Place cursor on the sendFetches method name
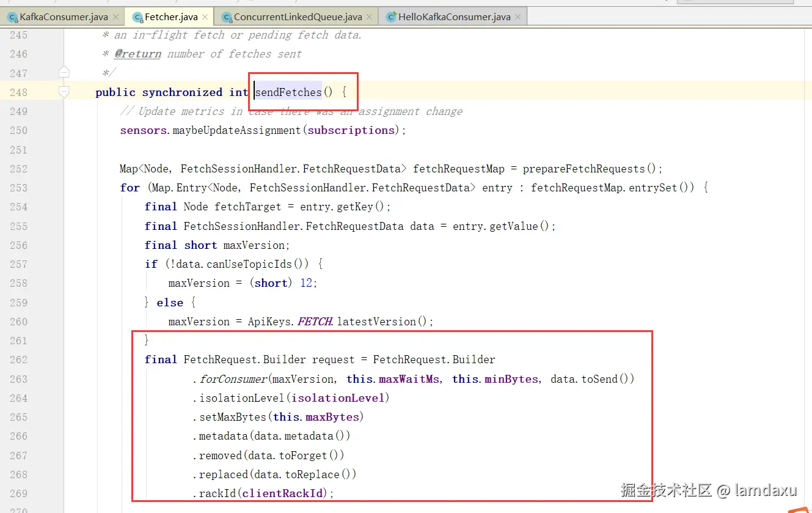This screenshot has width=812, height=513. [288, 92]
